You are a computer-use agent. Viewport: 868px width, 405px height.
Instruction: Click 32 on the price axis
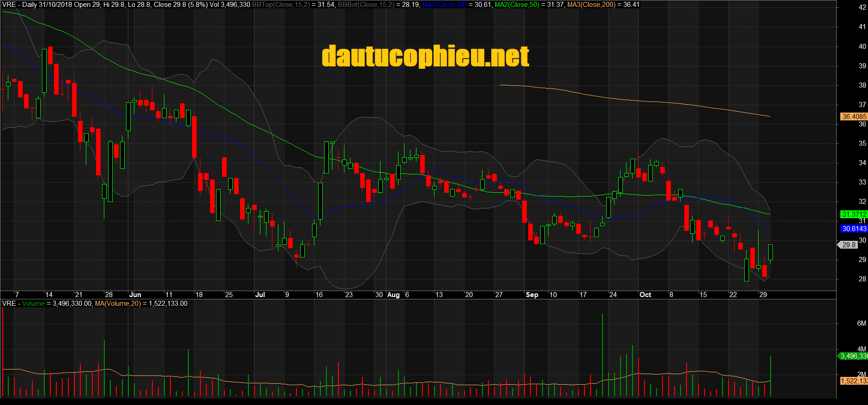tap(862, 202)
